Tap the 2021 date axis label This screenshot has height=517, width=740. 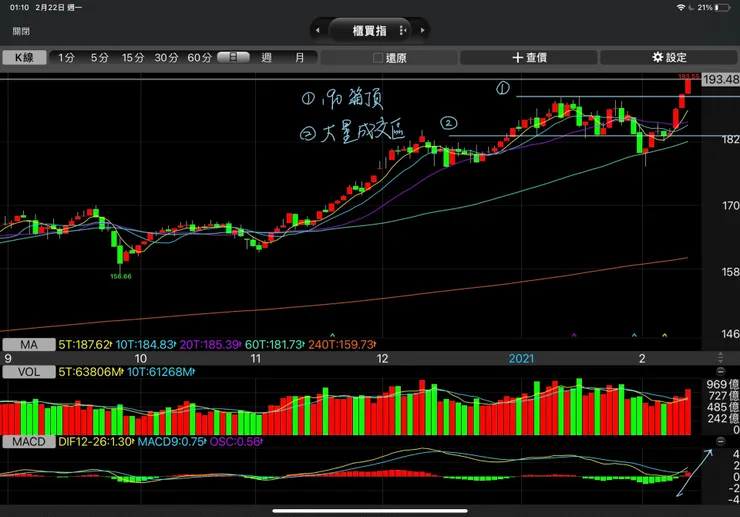[x=521, y=358]
